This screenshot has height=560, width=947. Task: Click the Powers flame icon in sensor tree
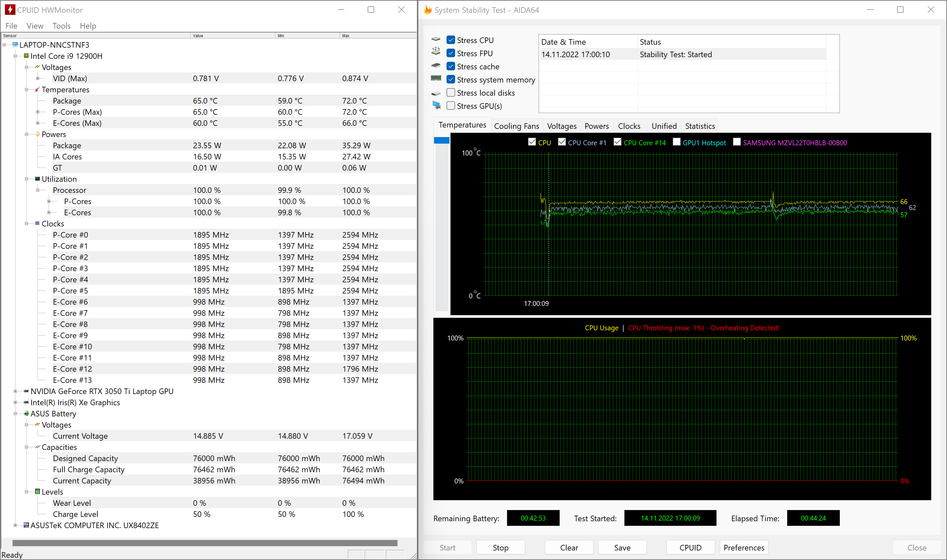click(x=37, y=134)
